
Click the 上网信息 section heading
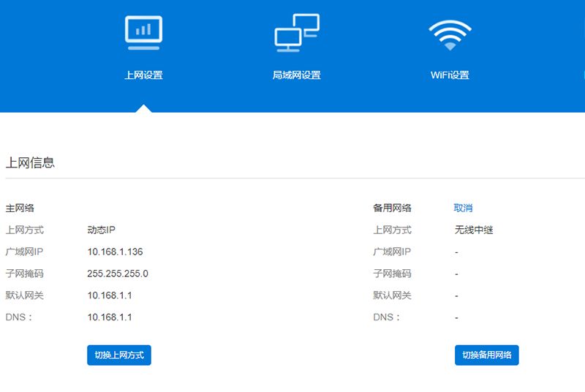[30, 162]
